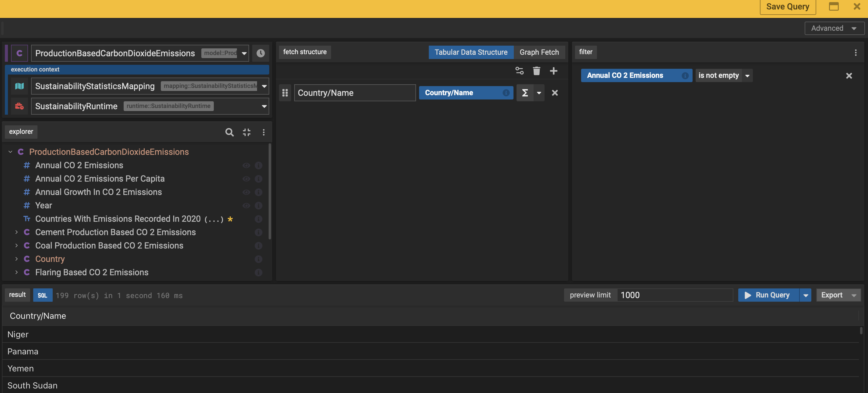Edit the Country/Name column name field

pyautogui.click(x=355, y=93)
